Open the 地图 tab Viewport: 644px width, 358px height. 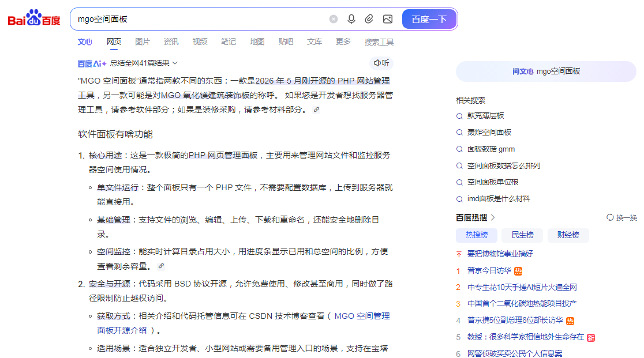pos(257,42)
